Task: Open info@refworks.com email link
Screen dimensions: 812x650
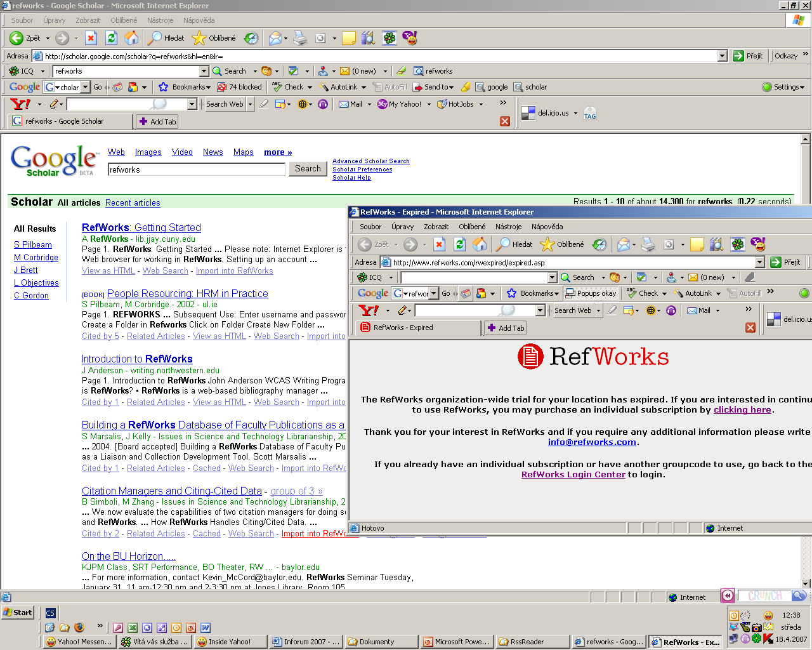Action: point(592,442)
